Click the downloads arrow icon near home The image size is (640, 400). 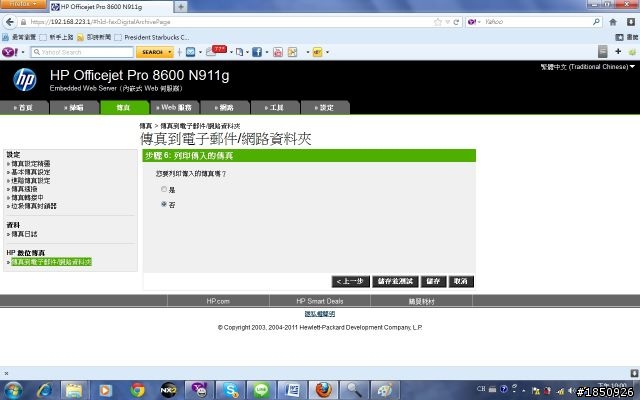click(631, 22)
